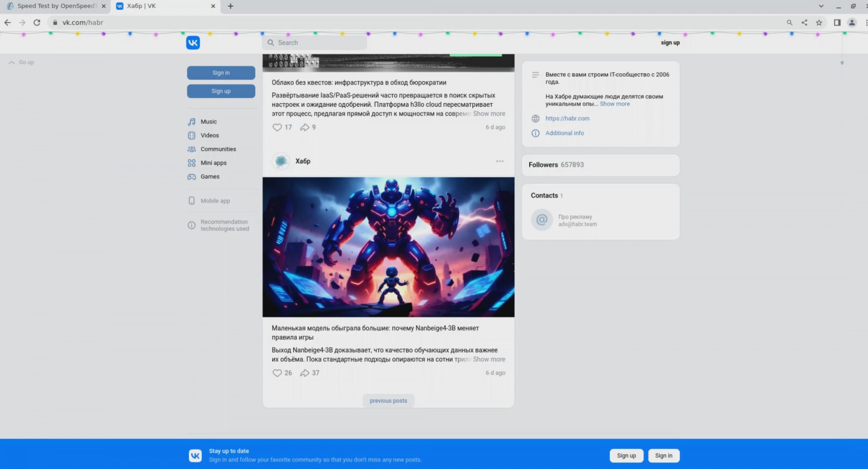Screen dimensions: 868x469
Task: Open Mini apps in the left menu
Action: click(214, 163)
